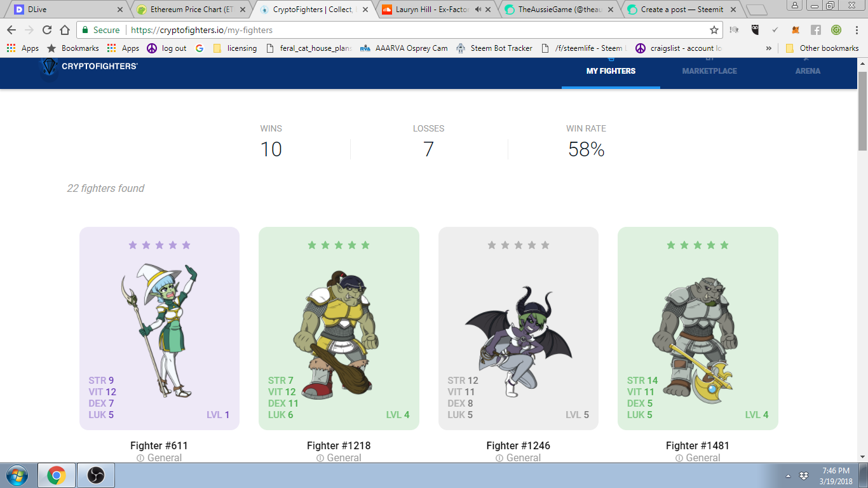Open the feral_cat_house_plans bookmark
868x488 pixels.
click(309, 48)
